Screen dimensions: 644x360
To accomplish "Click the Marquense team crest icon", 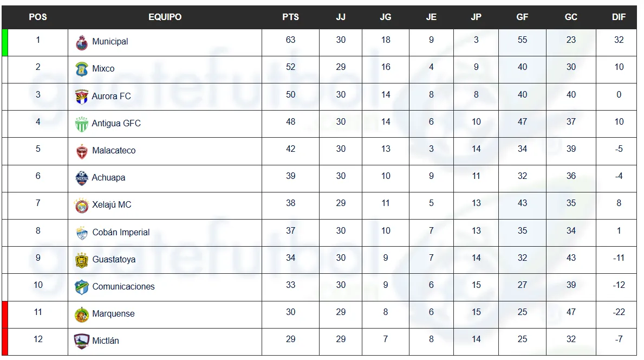I will [81, 314].
